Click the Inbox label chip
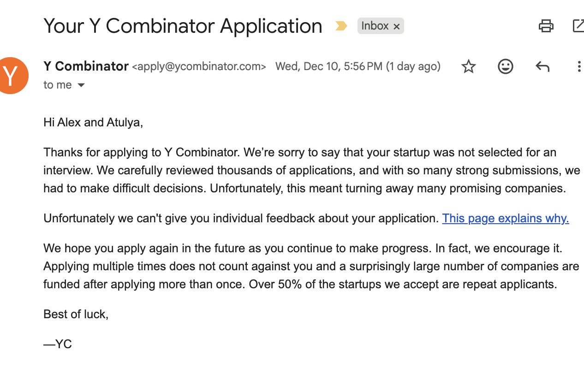 (x=375, y=26)
